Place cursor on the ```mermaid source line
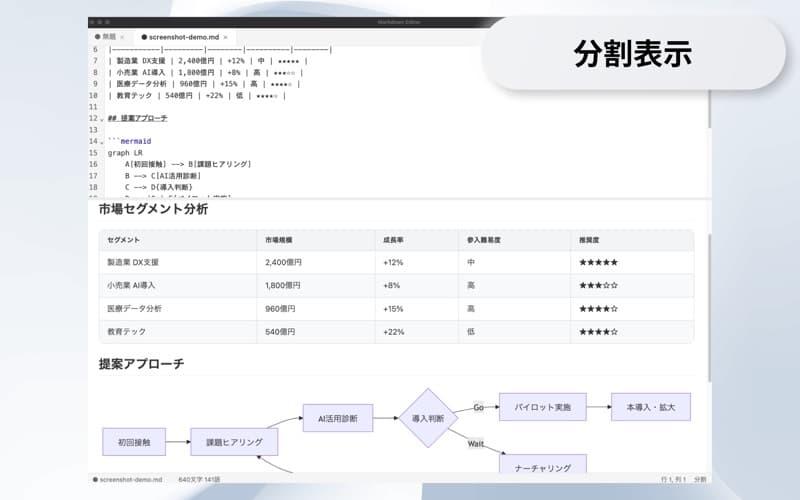Screen dimensions: 800x500 click(x=130, y=141)
